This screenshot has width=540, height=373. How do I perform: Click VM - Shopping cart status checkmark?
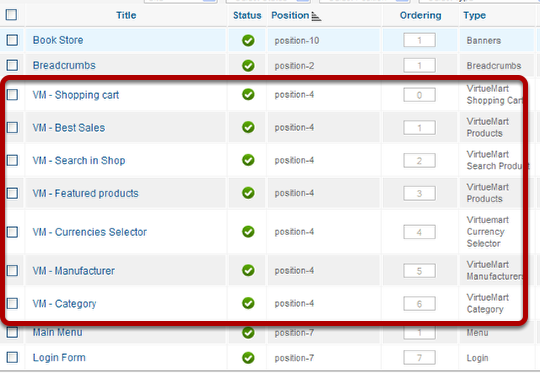pos(248,94)
